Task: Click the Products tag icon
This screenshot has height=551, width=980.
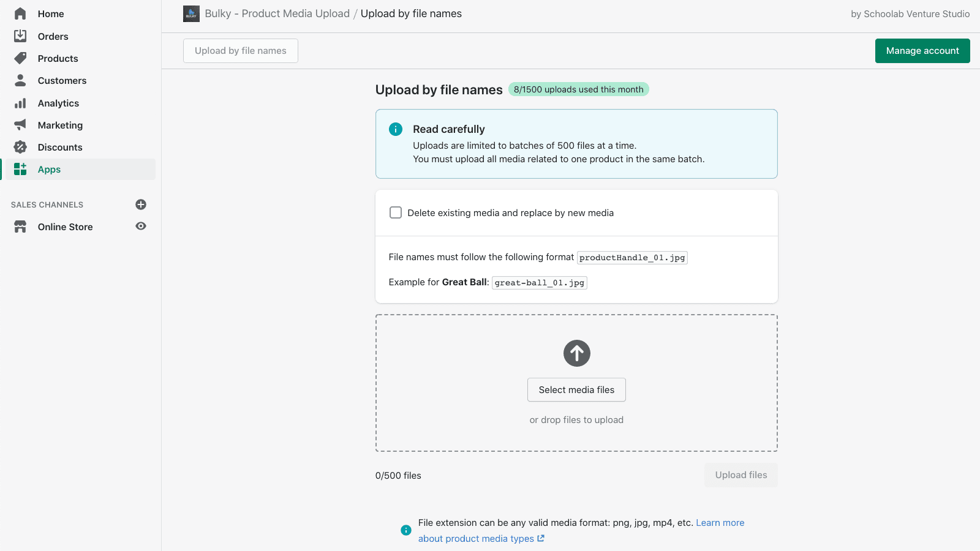Action: (x=20, y=58)
